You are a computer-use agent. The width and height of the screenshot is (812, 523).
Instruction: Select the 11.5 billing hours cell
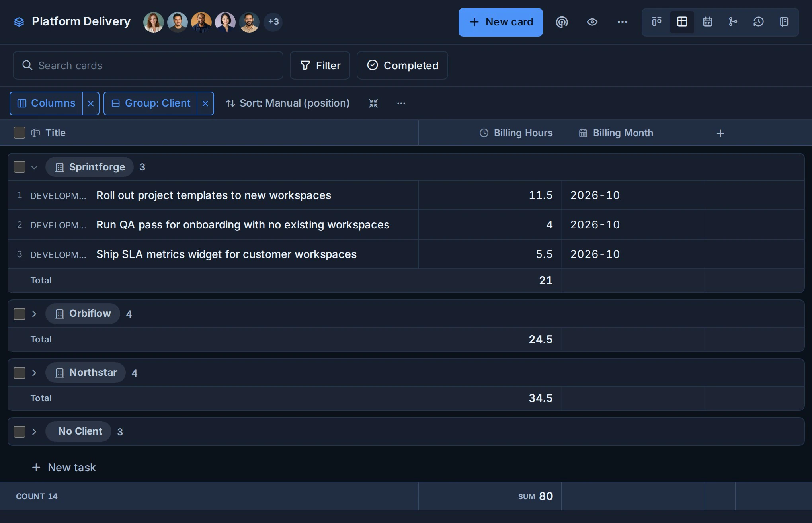coord(490,195)
